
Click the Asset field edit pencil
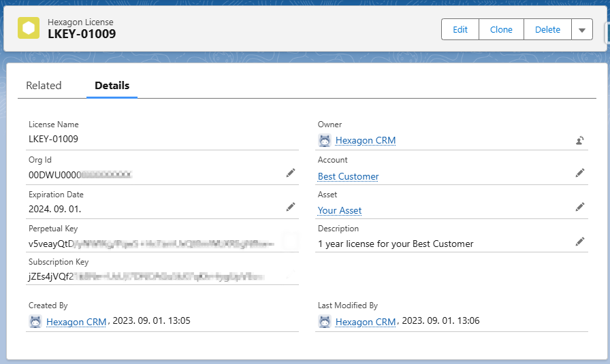point(580,207)
